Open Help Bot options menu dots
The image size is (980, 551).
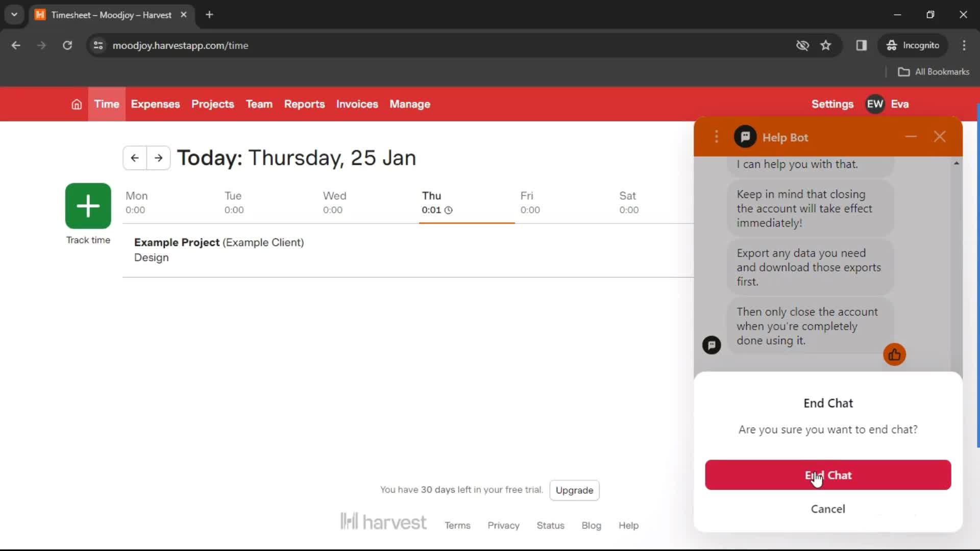[x=717, y=137]
